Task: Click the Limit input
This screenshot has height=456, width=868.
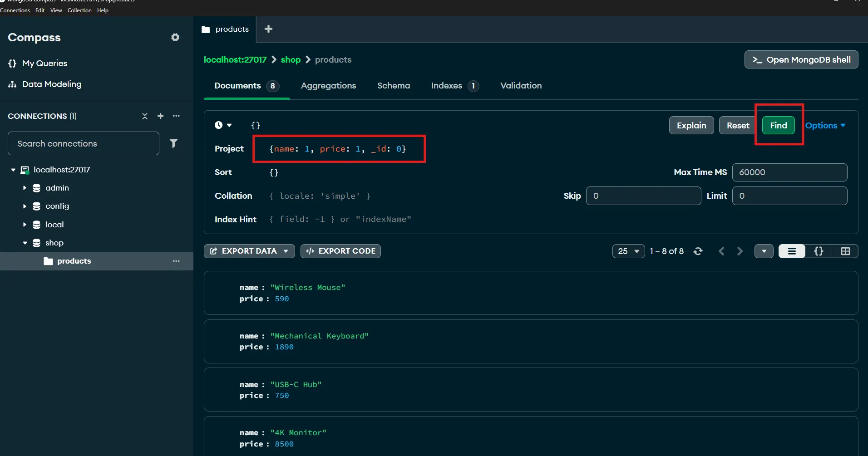Action: click(789, 196)
